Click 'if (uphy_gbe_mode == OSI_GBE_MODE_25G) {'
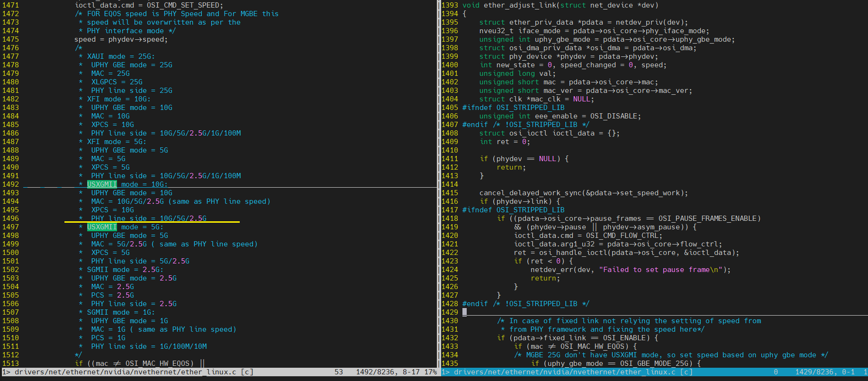Screen dimensions: 868x381 [x=616, y=363]
